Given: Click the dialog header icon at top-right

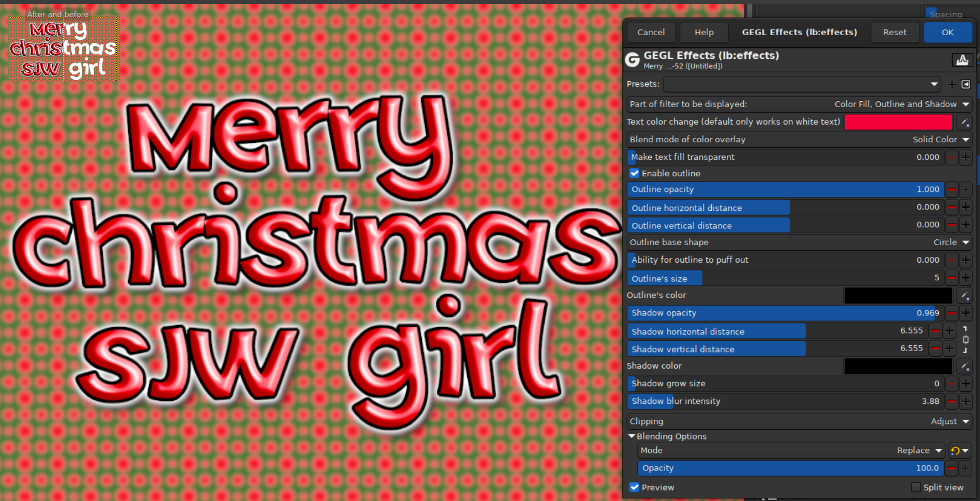Looking at the screenshot, I should click(962, 60).
